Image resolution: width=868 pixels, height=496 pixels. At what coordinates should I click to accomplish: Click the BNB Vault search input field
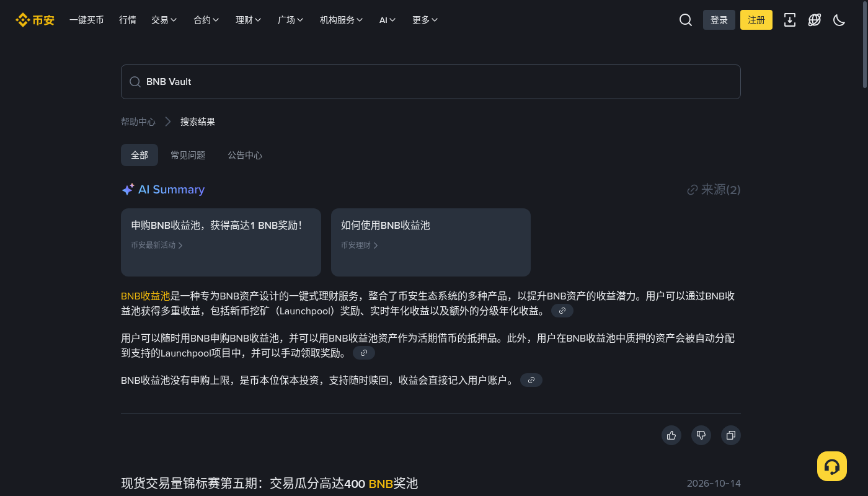click(x=431, y=82)
